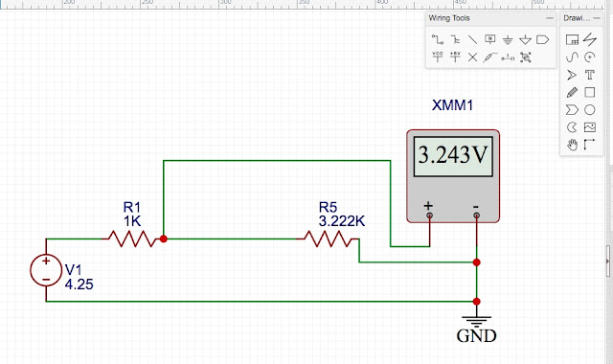Select the Rectangle drawing tool
Viewport: 613px width, 364px height.
pos(590,92)
